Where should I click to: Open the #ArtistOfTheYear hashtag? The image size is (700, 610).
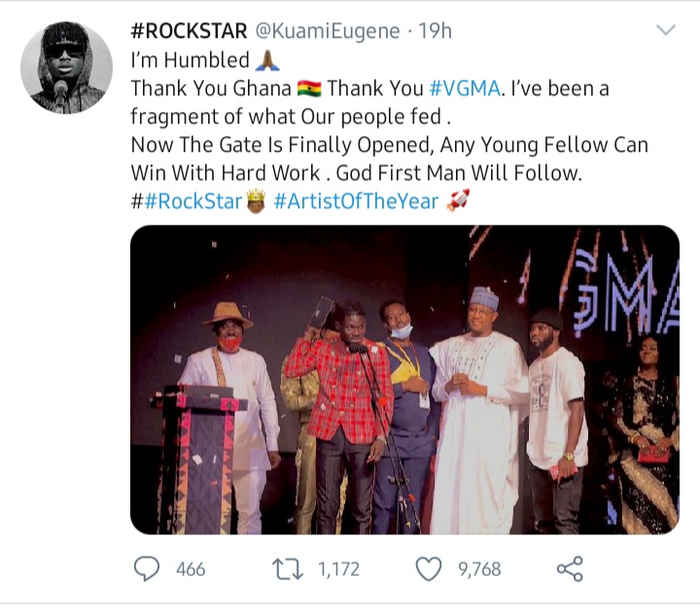click(x=356, y=201)
